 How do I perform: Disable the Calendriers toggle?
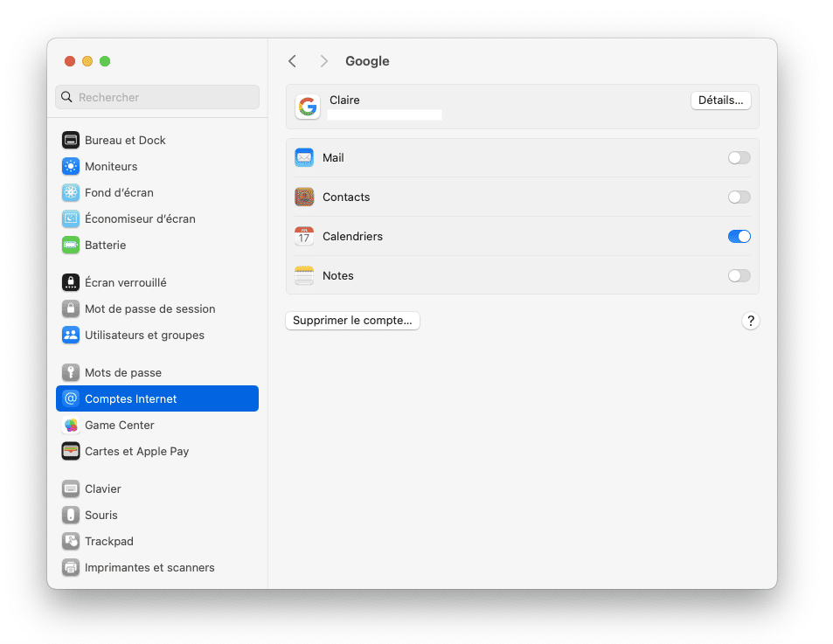pyautogui.click(x=739, y=236)
